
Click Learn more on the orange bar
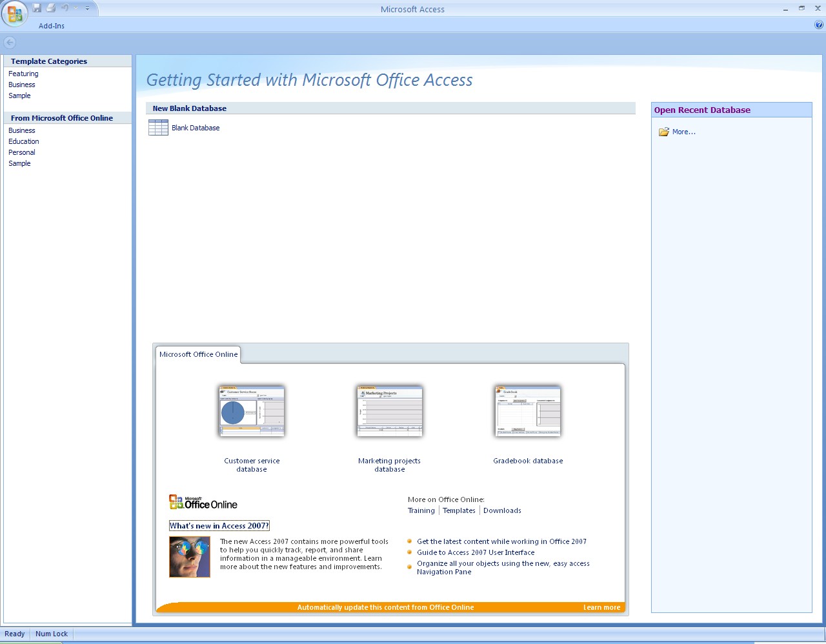[x=601, y=607]
